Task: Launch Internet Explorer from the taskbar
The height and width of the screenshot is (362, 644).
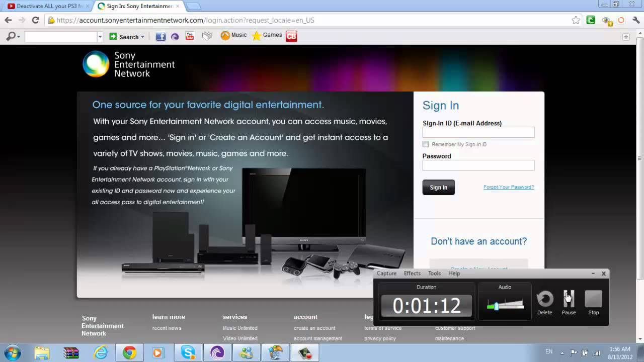Action: point(101,353)
